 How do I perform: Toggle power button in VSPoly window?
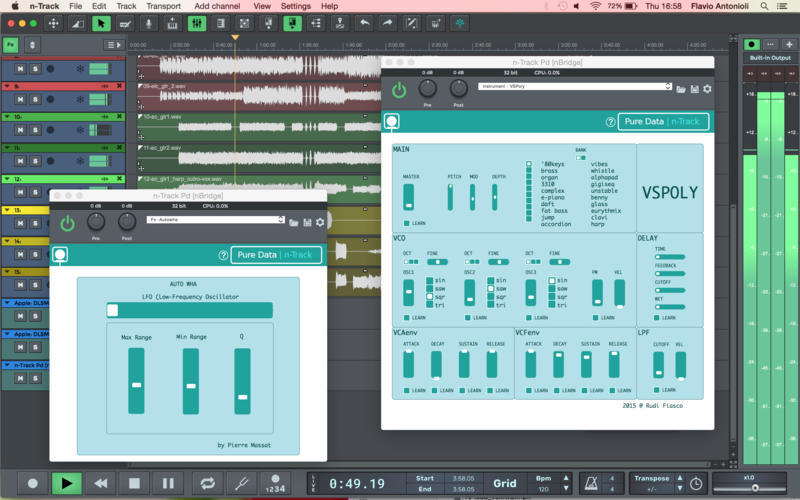pos(399,90)
